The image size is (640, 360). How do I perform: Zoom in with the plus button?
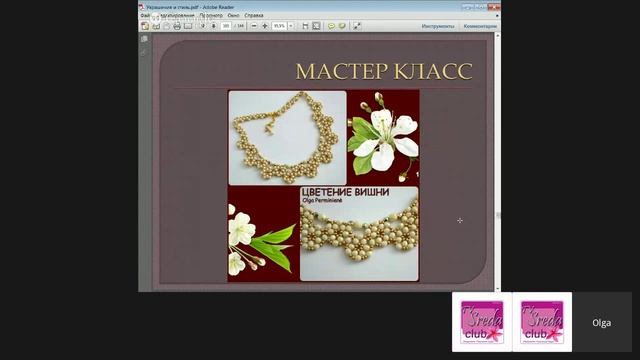265,26
